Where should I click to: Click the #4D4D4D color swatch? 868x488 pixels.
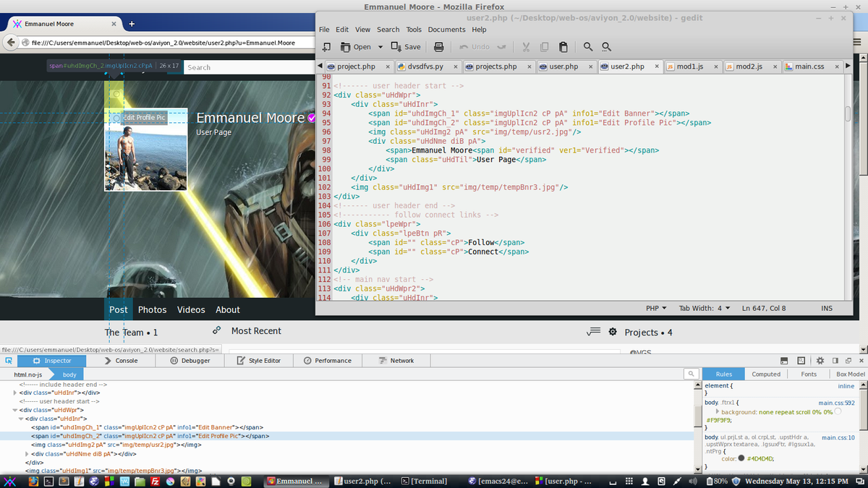(741, 458)
